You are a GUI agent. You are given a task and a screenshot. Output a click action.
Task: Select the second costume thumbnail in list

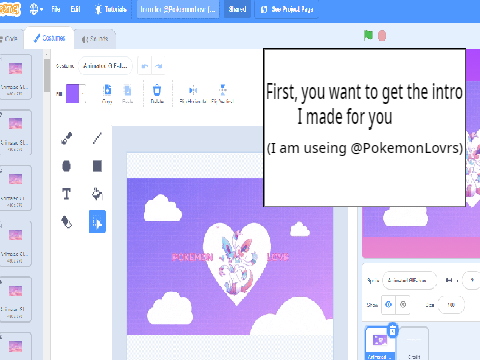[x=15, y=132]
